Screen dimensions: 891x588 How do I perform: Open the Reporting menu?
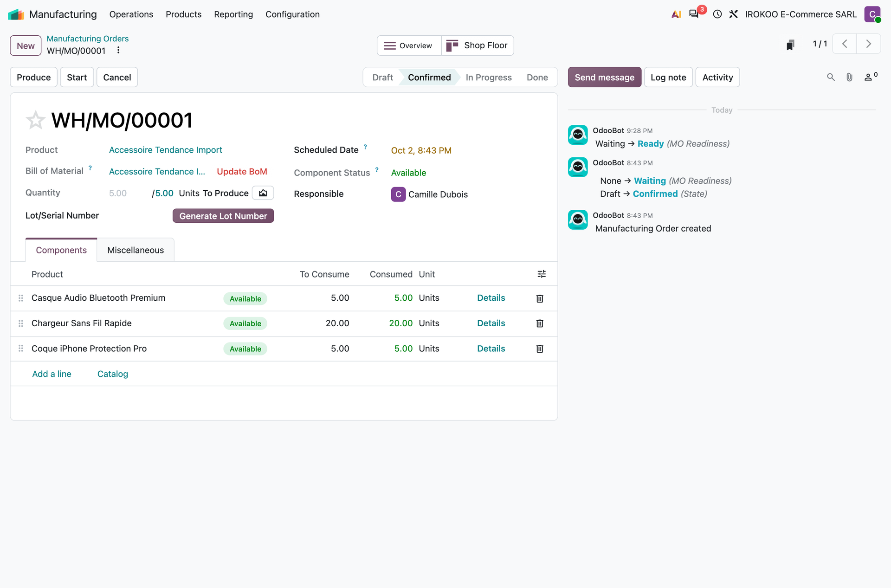click(x=233, y=14)
